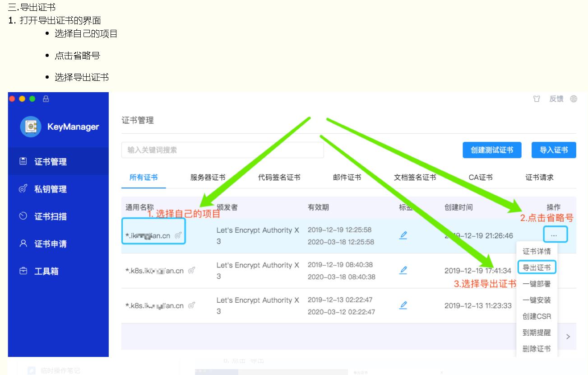Switch to the CA证书 tab

480,178
